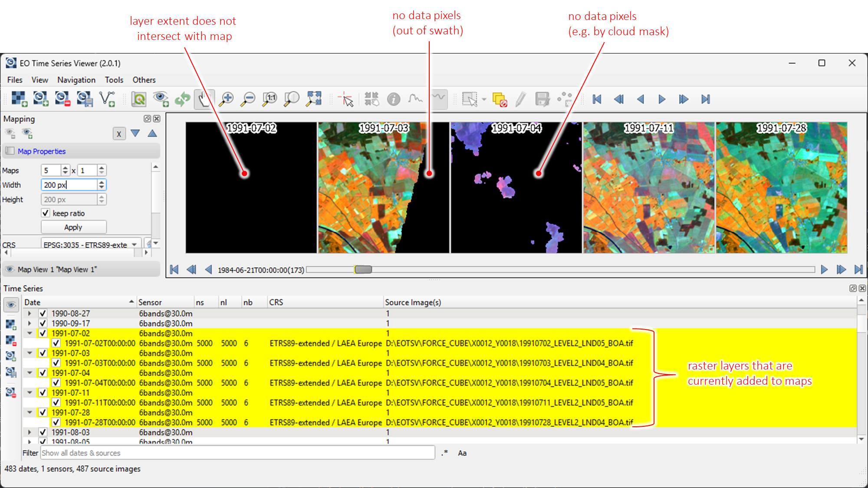Viewport: 868px width, 488px height.
Task: Select the pan hand tool
Action: pos(204,99)
